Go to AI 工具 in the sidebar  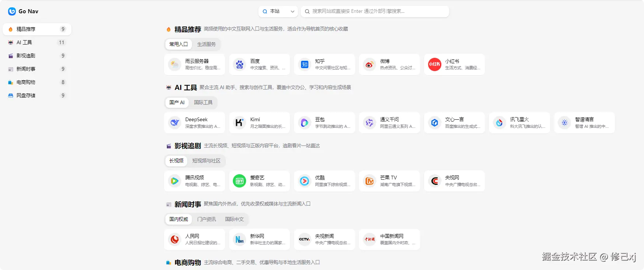pyautogui.click(x=37, y=42)
